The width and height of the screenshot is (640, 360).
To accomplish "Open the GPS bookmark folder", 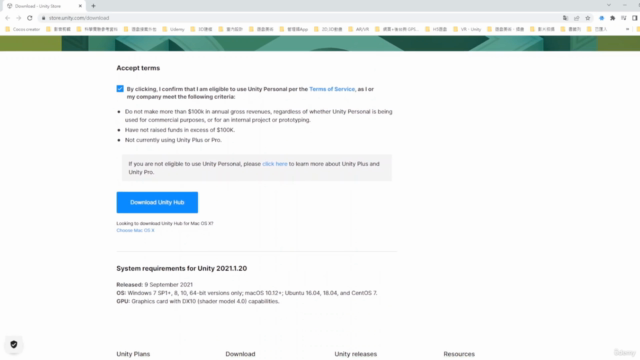I will (x=397, y=29).
